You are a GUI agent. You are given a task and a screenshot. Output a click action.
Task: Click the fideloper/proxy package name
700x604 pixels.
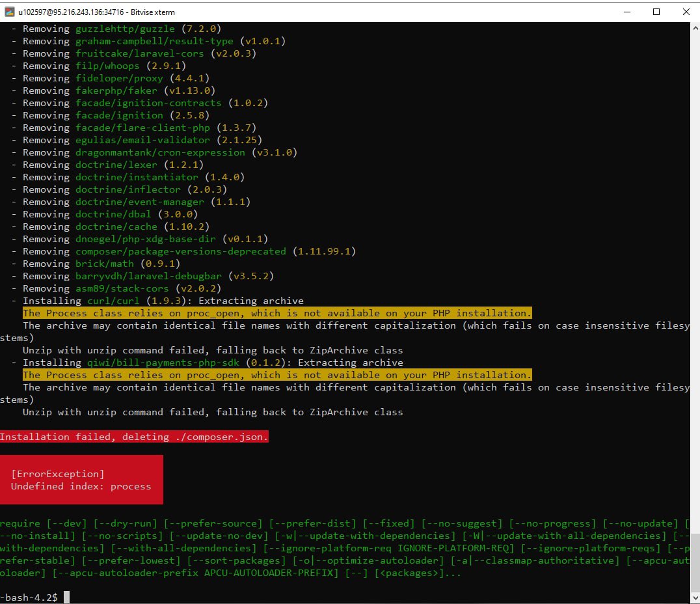click(119, 78)
